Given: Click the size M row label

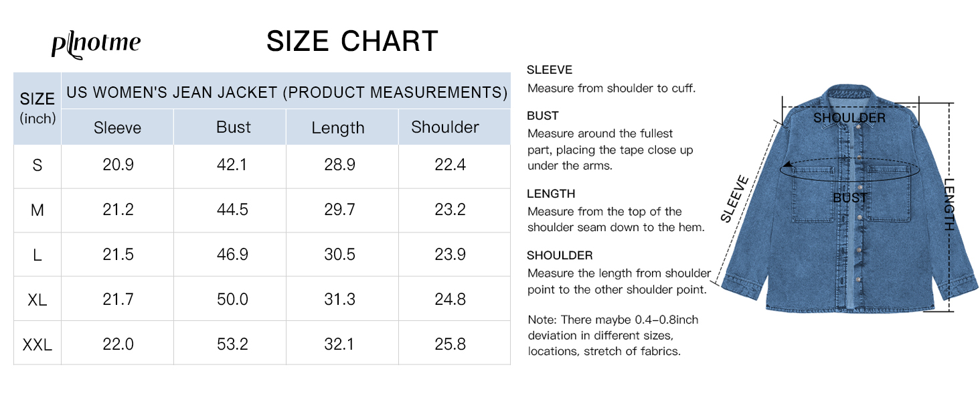Looking at the screenshot, I should (37, 210).
